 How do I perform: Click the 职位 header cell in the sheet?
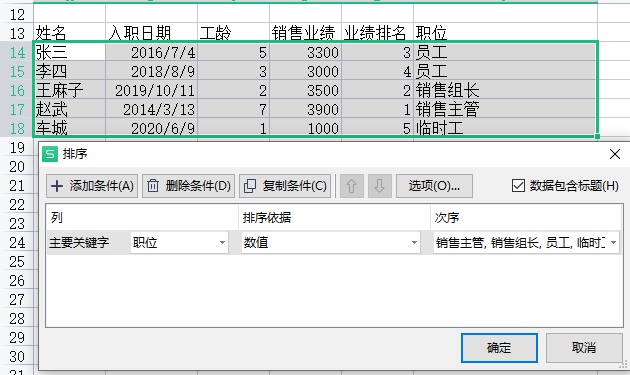point(505,33)
